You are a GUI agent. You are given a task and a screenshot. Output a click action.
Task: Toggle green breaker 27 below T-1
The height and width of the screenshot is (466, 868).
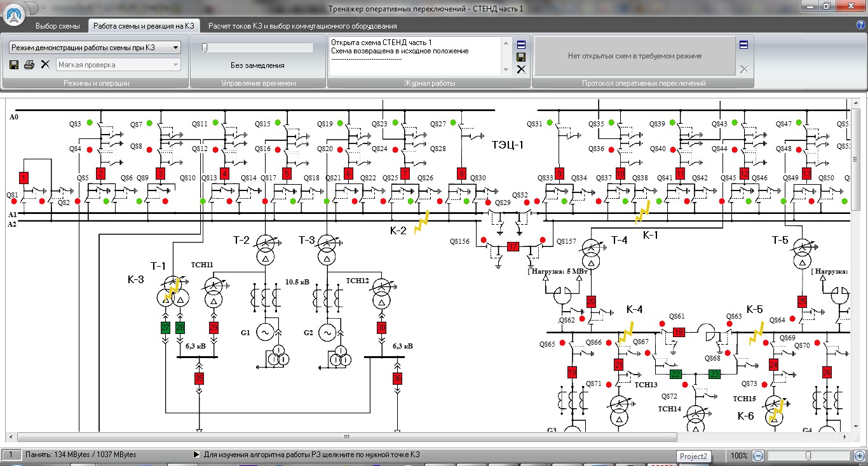165,328
